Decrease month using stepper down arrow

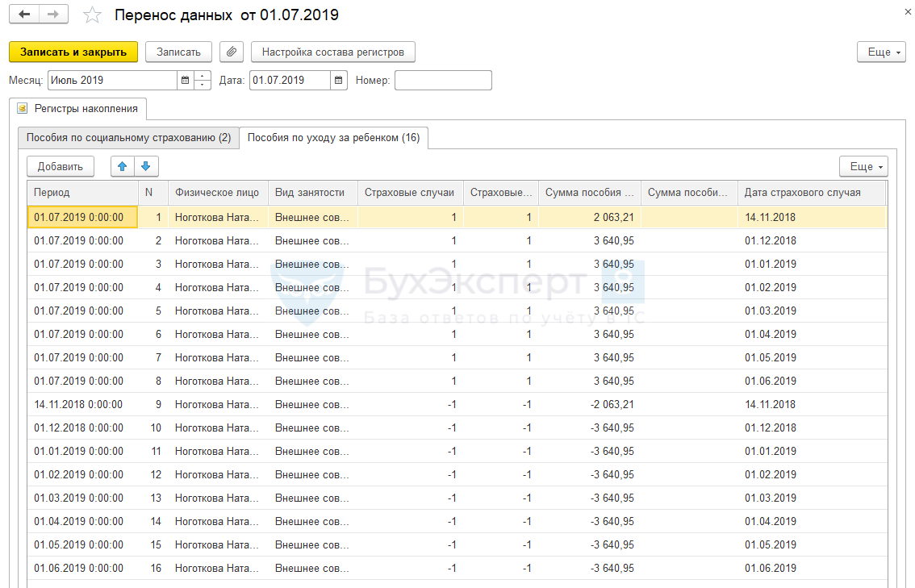[x=203, y=85]
